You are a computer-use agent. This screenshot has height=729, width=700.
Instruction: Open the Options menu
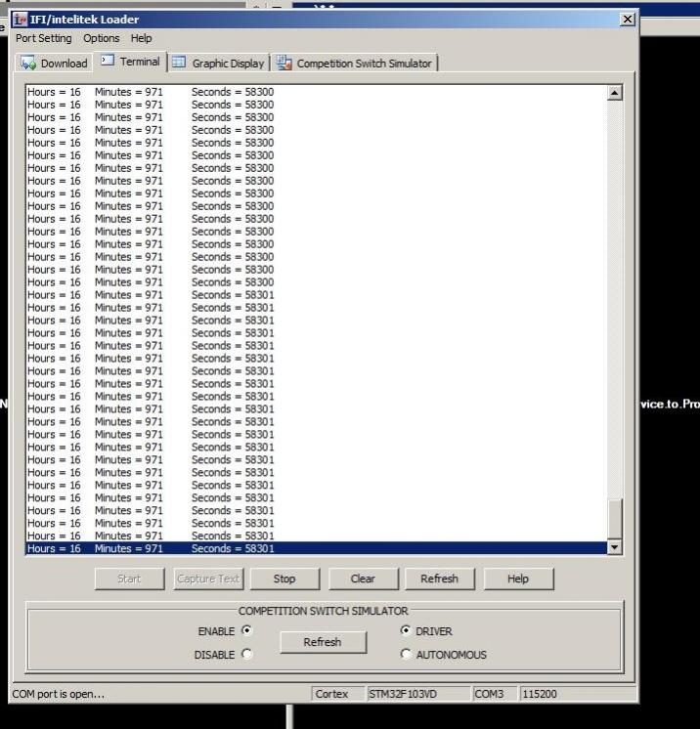(x=102, y=38)
